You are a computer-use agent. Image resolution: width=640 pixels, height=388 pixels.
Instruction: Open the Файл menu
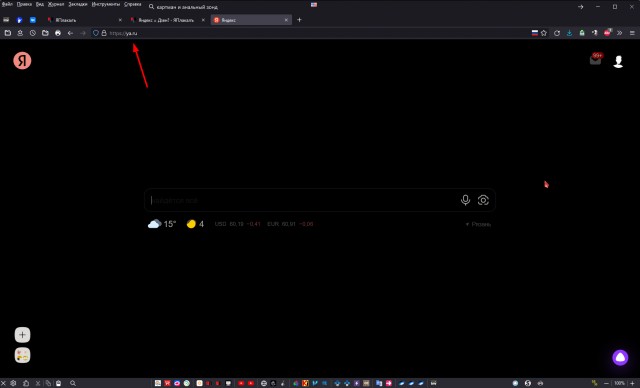click(7, 4)
